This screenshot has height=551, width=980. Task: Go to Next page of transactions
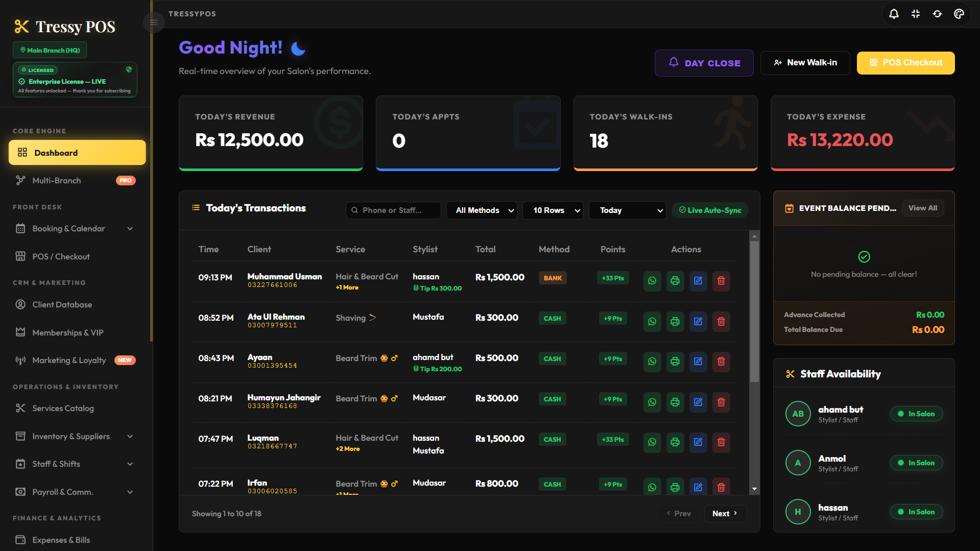click(x=725, y=514)
